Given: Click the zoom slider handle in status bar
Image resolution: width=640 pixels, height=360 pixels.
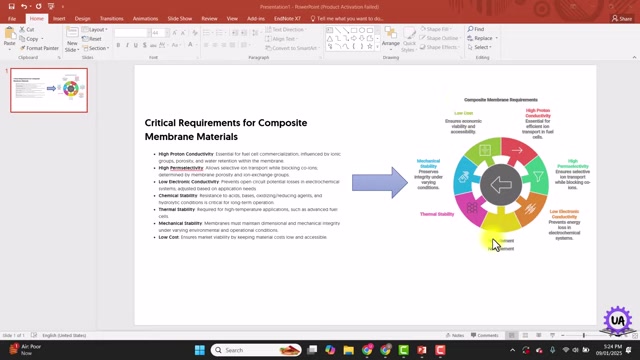Looking at the screenshot, I should pos(584,335).
